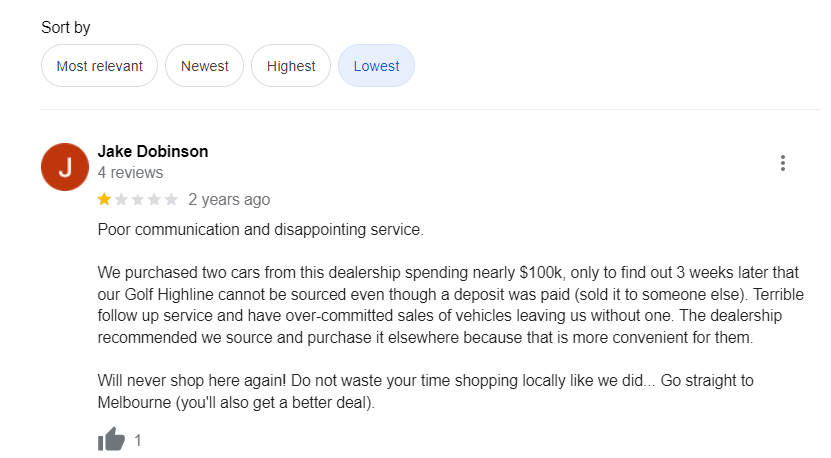Click the fourth gray rating star

[x=154, y=199]
